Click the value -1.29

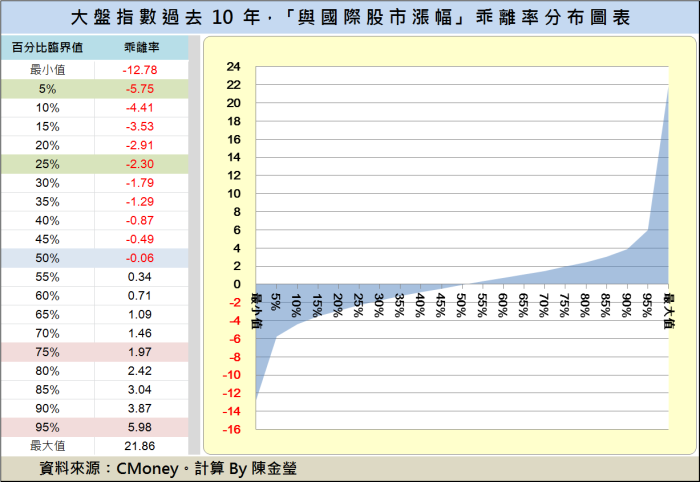click(140, 201)
